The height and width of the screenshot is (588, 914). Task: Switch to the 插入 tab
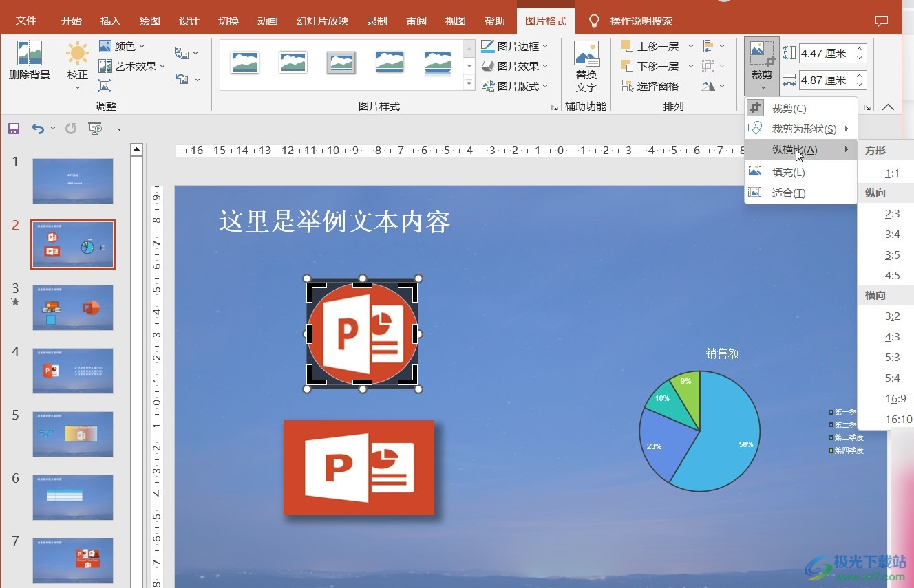110,21
